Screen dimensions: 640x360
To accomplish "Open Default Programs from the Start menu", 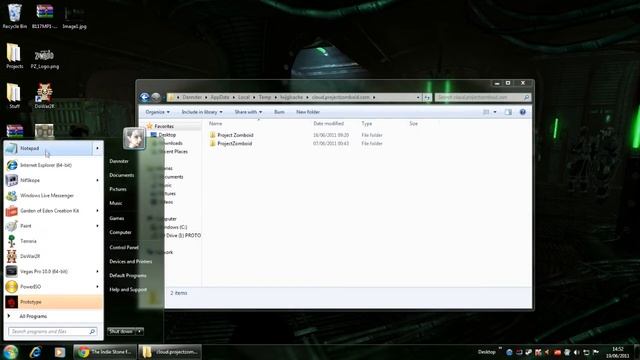I will click(x=128, y=276).
